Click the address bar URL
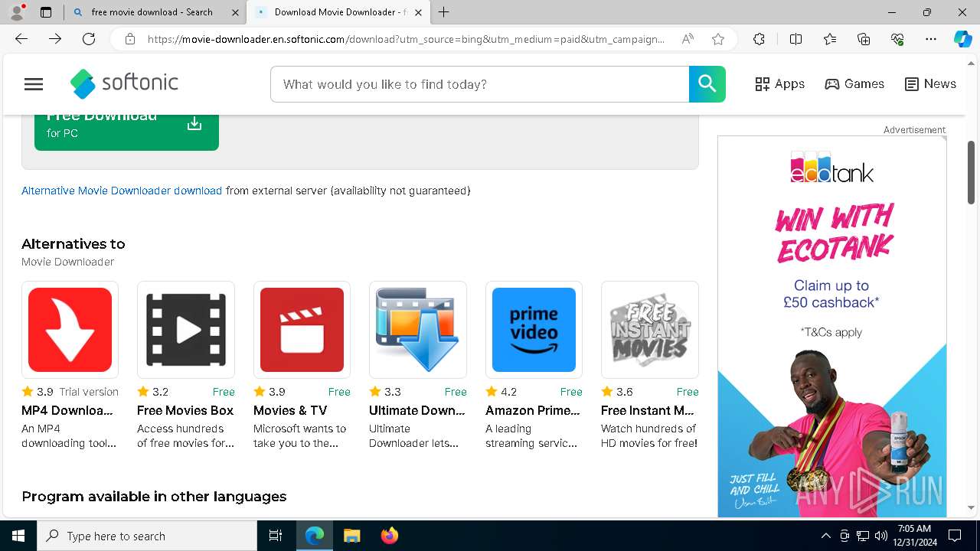Viewport: 980px width, 551px height. click(406, 39)
